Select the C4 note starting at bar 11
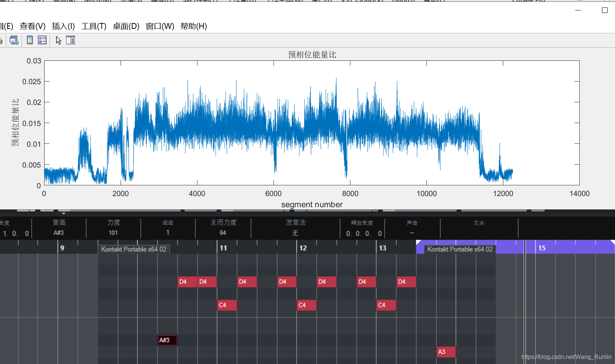This screenshot has height=364, width=615. point(227,305)
